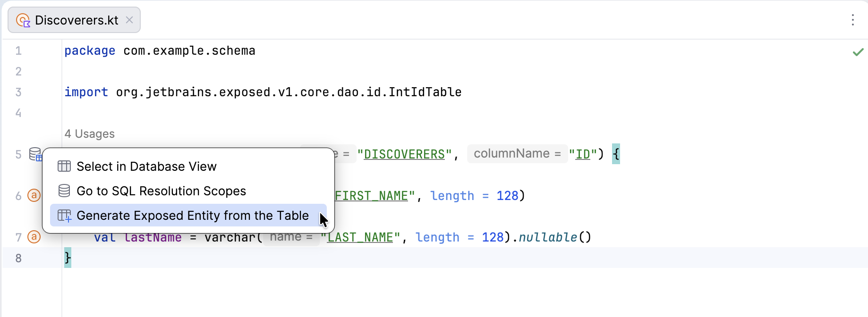Click line number 1 in the gutter
Viewport: 868px width, 317px height.
18,51
